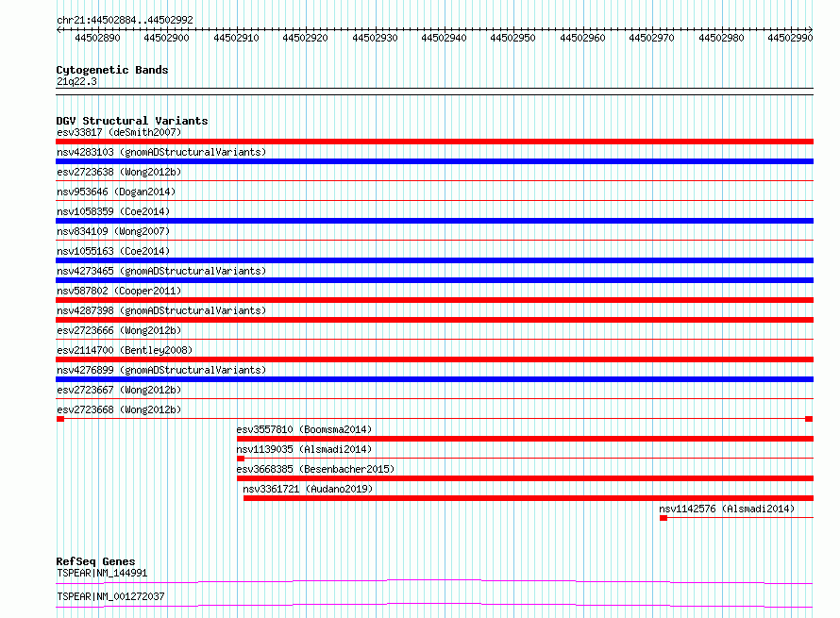Click ruler position 44502910
This screenshot has height=618, width=840.
coord(236,38)
